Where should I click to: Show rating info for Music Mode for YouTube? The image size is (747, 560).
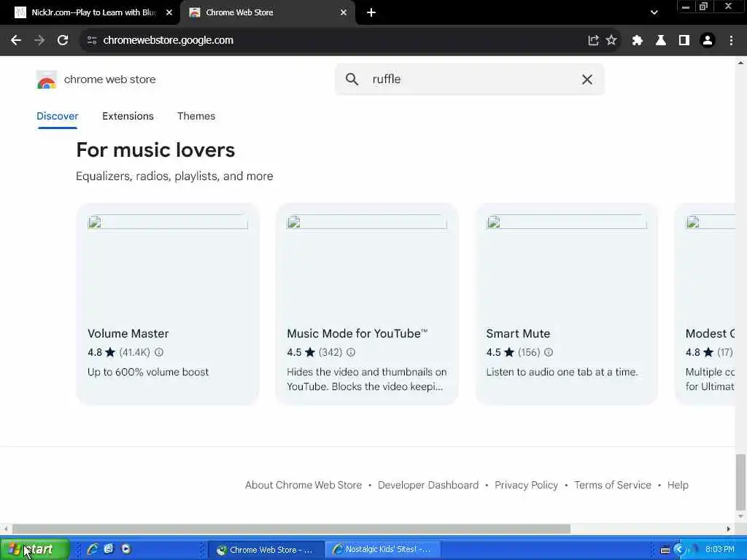point(351,352)
